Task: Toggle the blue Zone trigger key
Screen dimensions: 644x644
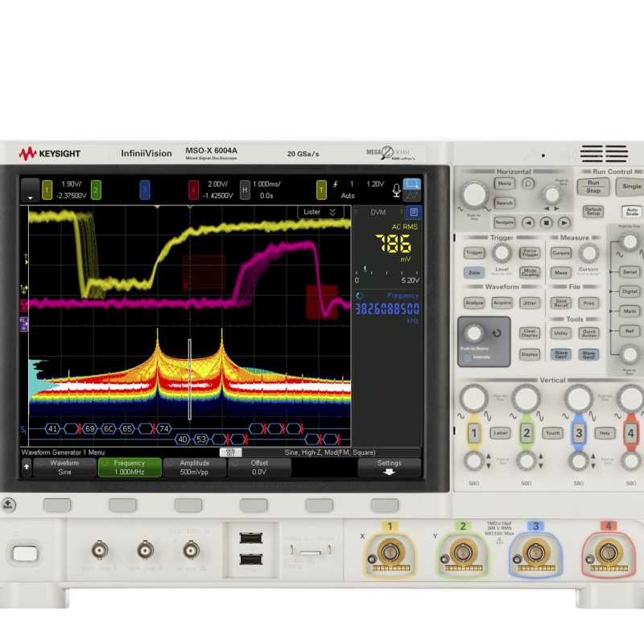Action: [x=474, y=272]
